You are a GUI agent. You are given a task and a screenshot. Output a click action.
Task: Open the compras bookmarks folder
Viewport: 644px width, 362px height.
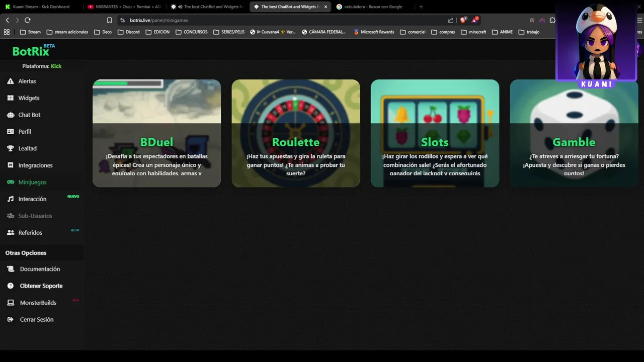443,32
